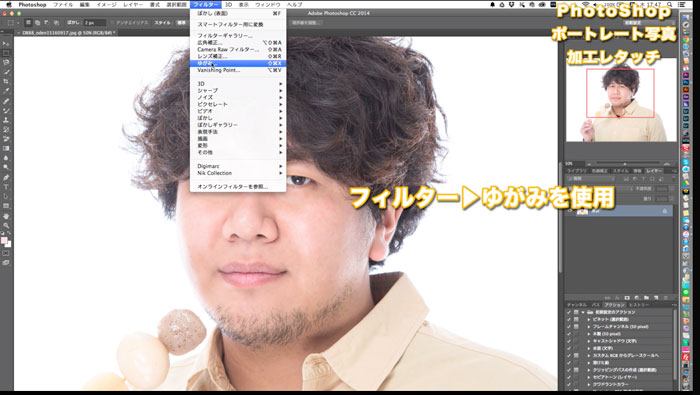Open ウィンドウ menu in menu bar
This screenshot has height=395, width=700.
click(x=267, y=4)
